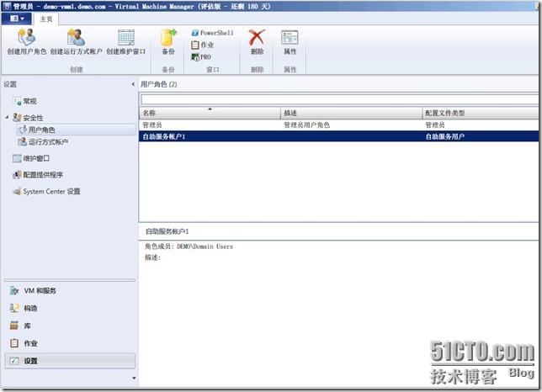542x392 pixels.
Task: Open the 设置 settings workspace button
Action: [70, 361]
